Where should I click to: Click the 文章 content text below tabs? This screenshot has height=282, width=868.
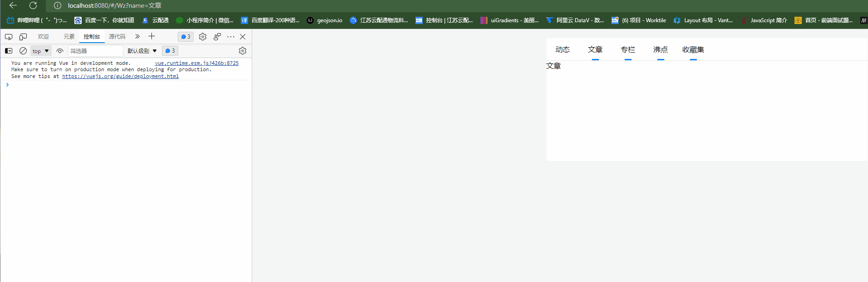[553, 66]
